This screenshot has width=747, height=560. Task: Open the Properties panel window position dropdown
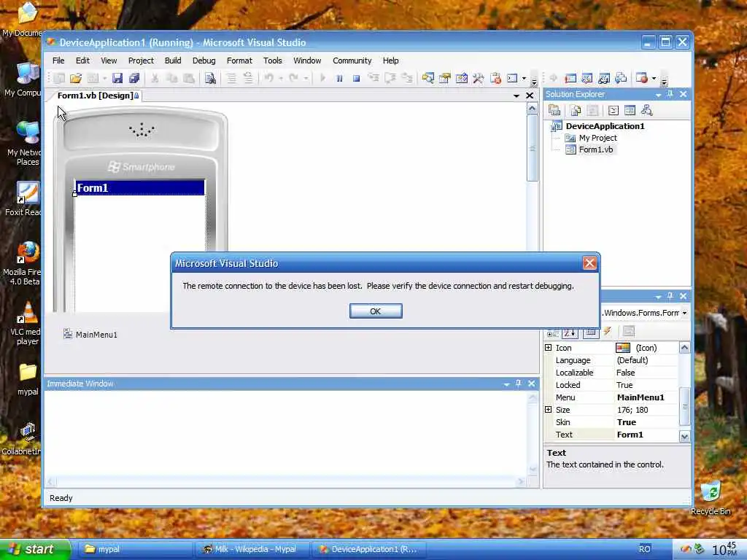pos(658,297)
